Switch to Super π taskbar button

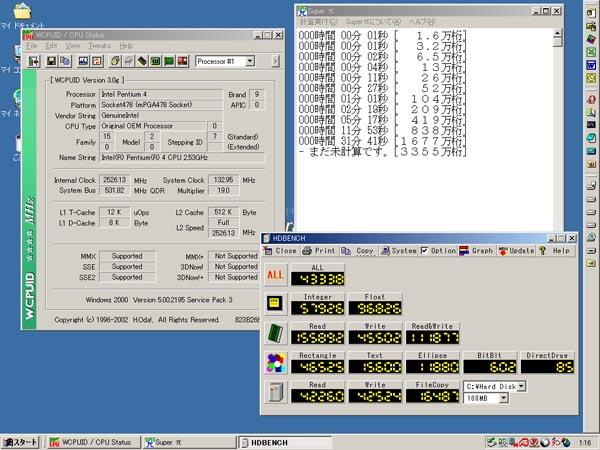(190, 442)
